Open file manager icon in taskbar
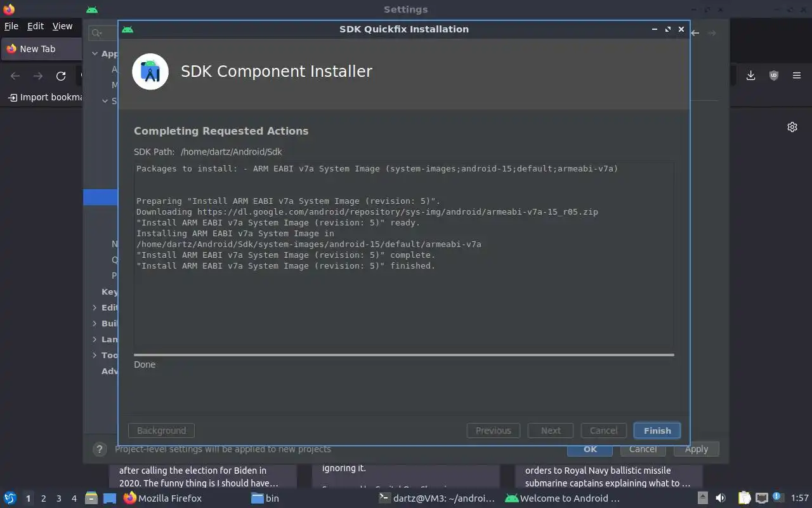The image size is (812, 508). (x=91, y=498)
